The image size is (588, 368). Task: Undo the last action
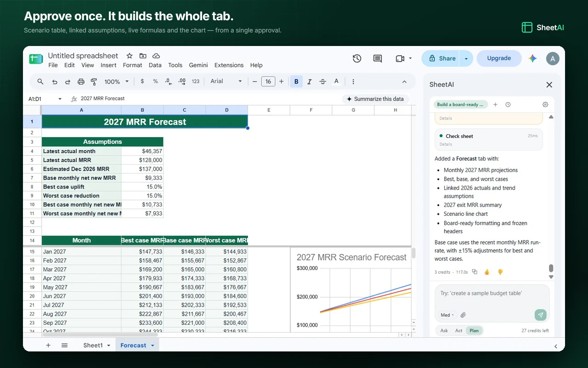pos(55,81)
